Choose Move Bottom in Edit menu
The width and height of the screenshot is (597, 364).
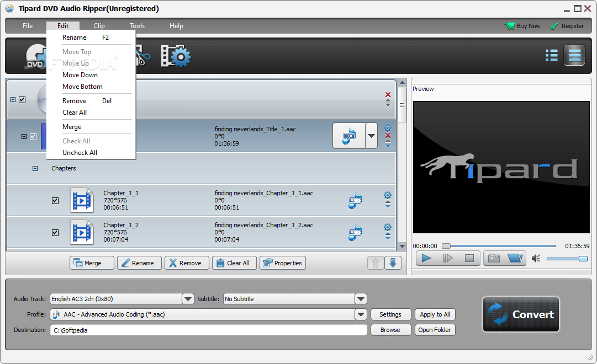pos(91,87)
